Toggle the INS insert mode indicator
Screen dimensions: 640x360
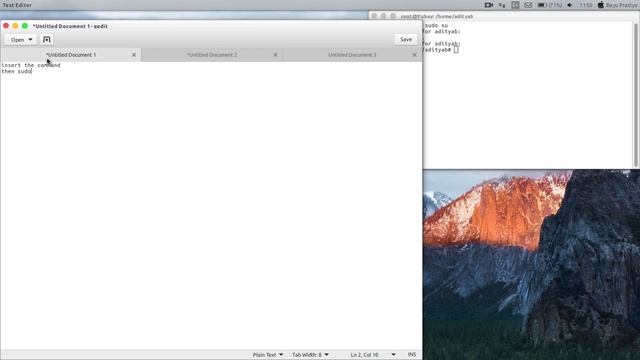[x=412, y=355]
